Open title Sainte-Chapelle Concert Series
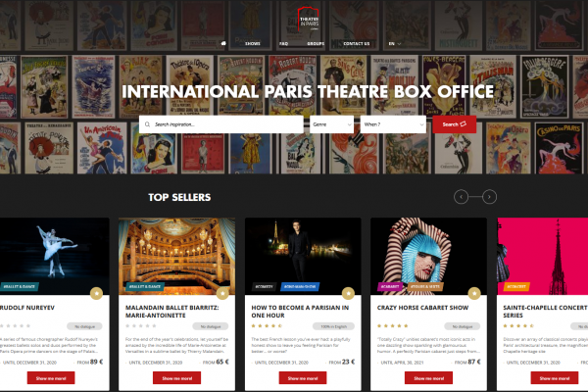 pos(545,312)
